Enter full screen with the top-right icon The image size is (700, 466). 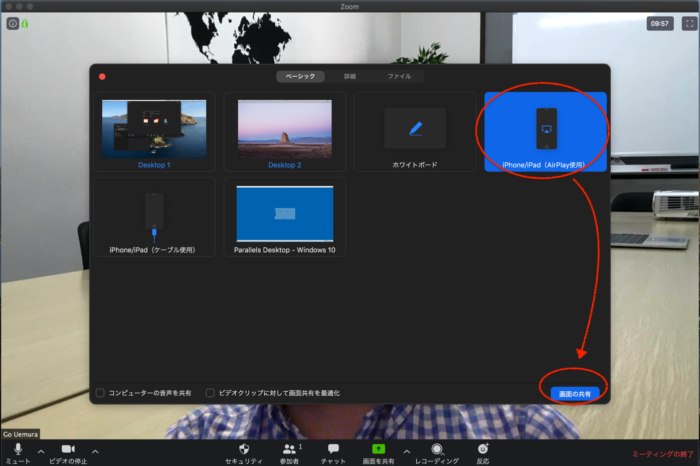(690, 24)
